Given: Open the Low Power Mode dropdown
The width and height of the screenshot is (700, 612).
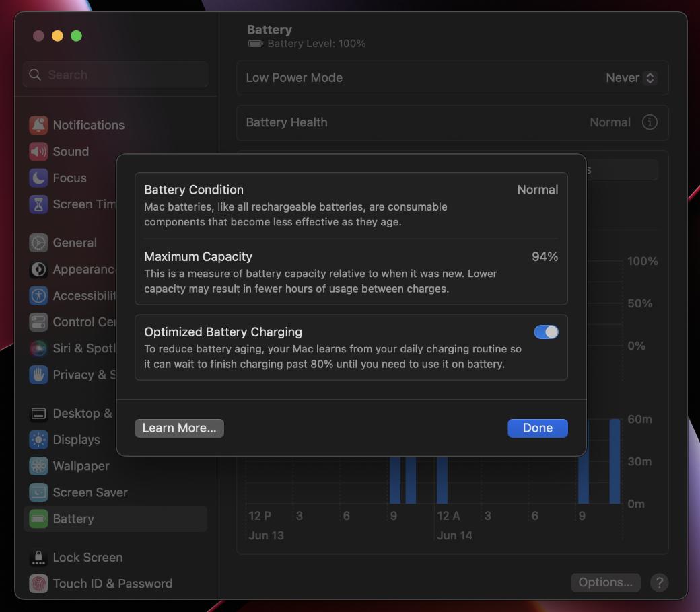Looking at the screenshot, I should [631, 78].
